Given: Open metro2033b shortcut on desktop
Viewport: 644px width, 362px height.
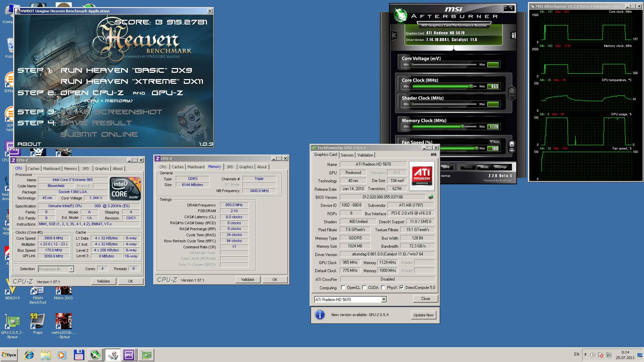Looking at the screenshot, I should pos(63,326).
